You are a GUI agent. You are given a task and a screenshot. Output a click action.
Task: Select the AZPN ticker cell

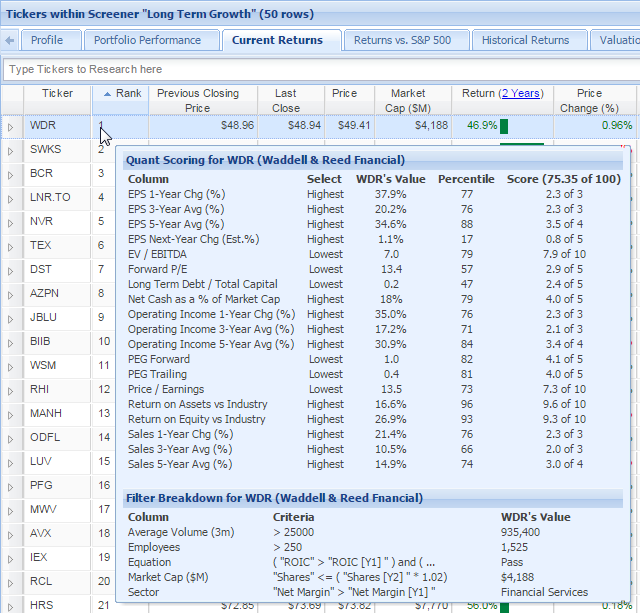[x=57, y=293]
